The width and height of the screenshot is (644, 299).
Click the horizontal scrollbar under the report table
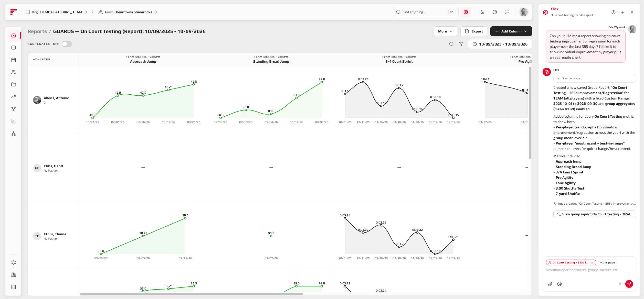tap(191, 294)
